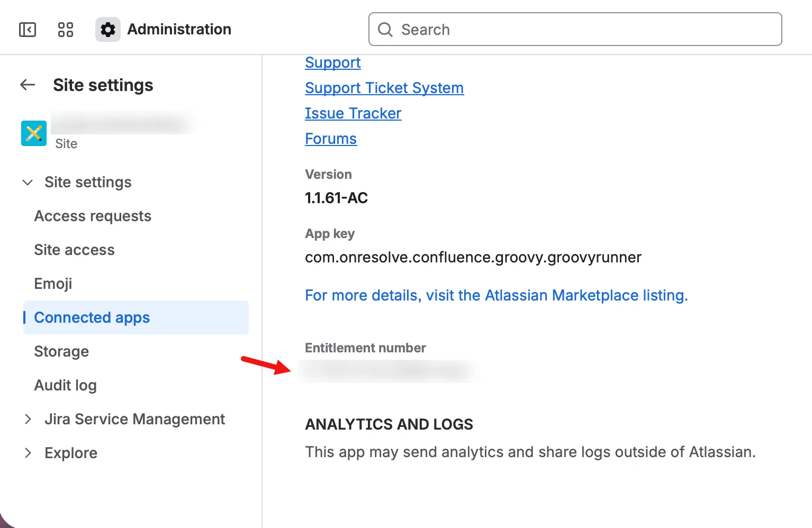Click the Entitlement number label
The height and width of the screenshot is (528, 812).
pyautogui.click(x=365, y=348)
